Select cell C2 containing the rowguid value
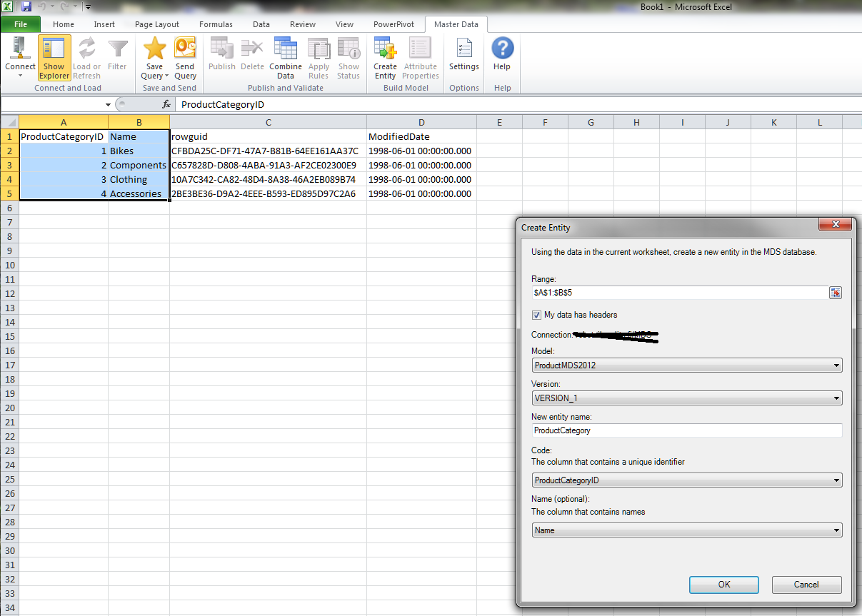This screenshot has height=616, width=862. pyautogui.click(x=268, y=151)
